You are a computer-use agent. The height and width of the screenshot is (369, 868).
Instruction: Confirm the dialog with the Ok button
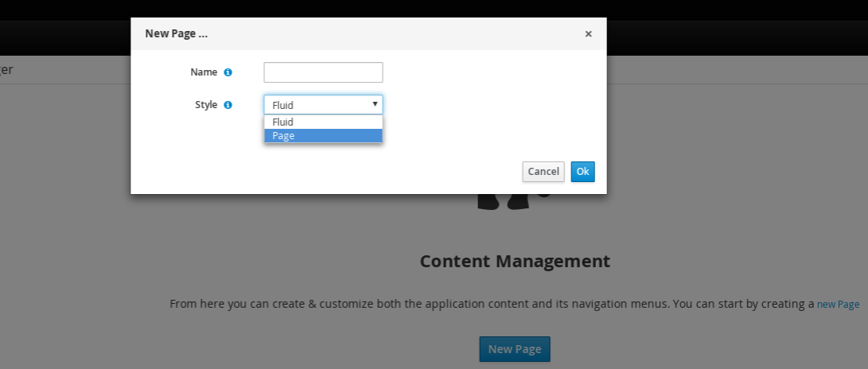[x=582, y=172]
